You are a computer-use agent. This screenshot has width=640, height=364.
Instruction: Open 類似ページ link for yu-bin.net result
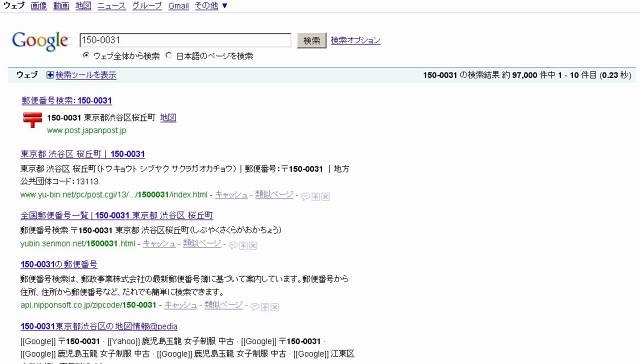pos(274,195)
